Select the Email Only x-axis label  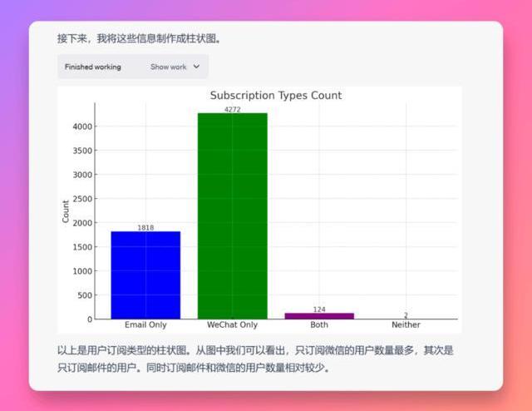[x=145, y=324]
